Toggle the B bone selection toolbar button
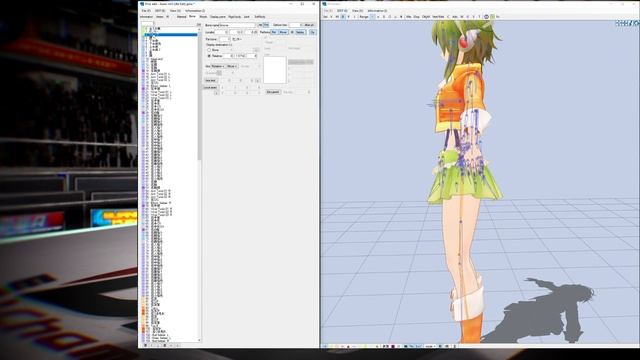 coord(343,17)
